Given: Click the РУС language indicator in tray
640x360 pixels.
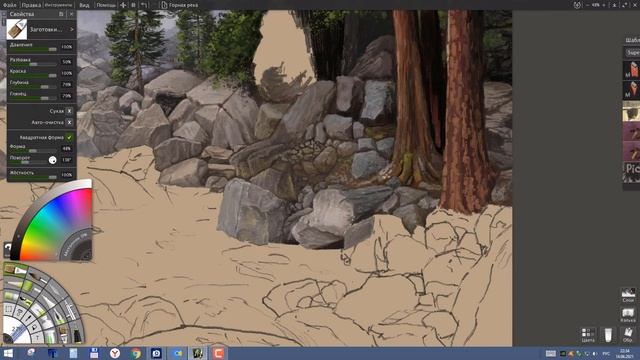Looking at the screenshot, I should point(607,353).
